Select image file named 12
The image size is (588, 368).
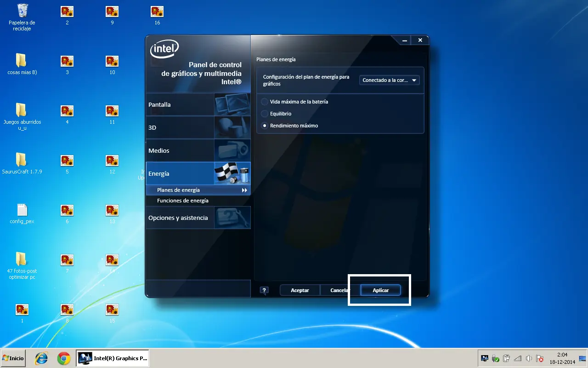click(x=112, y=164)
